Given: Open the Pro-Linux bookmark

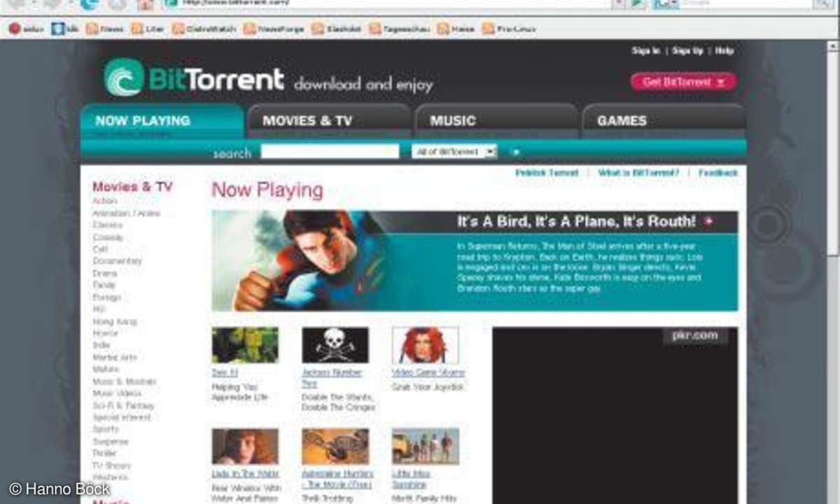Looking at the screenshot, I should pos(510,29).
